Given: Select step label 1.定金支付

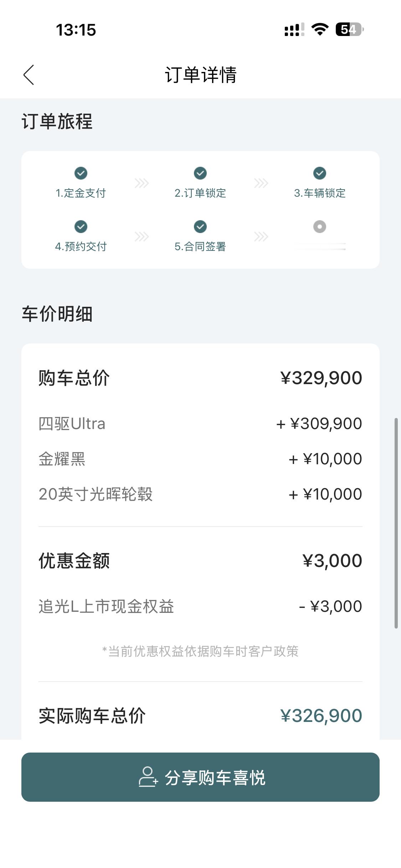Looking at the screenshot, I should pos(81,193).
